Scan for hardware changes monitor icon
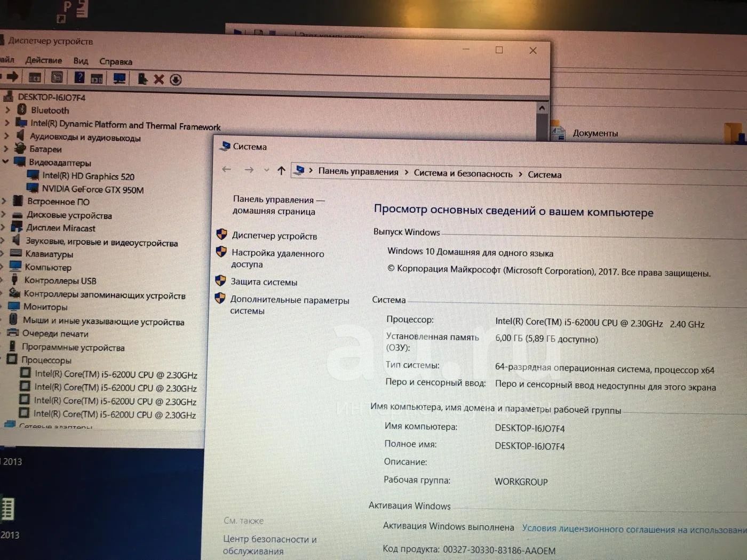 120,79
